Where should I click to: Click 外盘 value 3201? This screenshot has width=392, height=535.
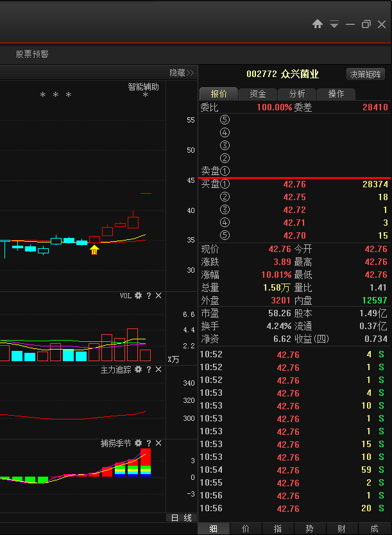pos(280,300)
